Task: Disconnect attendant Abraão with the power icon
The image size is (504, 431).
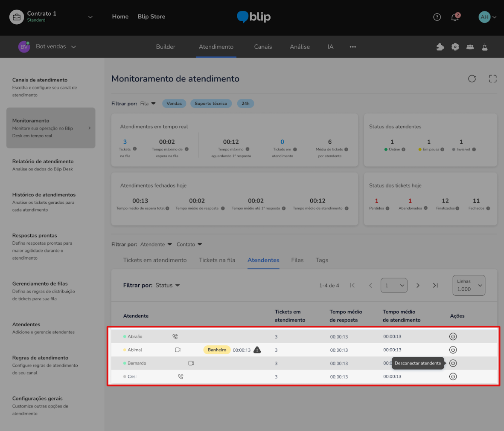Action: [x=453, y=336]
